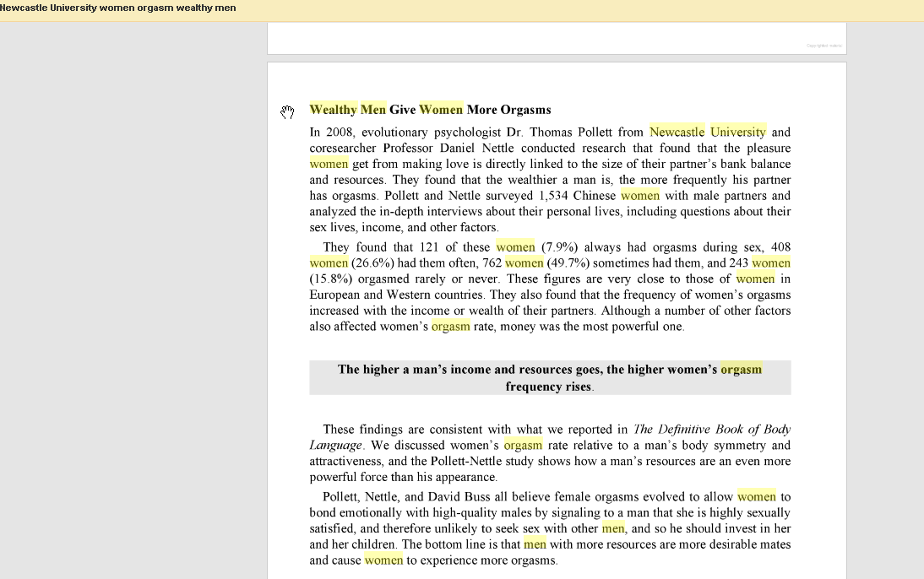Viewport: 924px width, 579px height.
Task: Click the highlighted "orgasm" inside the gray callout
Action: [x=742, y=370]
